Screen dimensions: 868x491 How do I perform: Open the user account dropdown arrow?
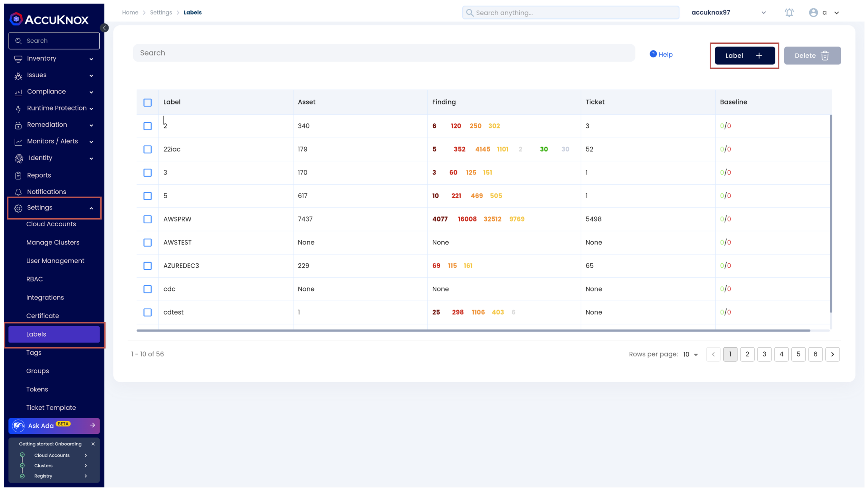(836, 13)
